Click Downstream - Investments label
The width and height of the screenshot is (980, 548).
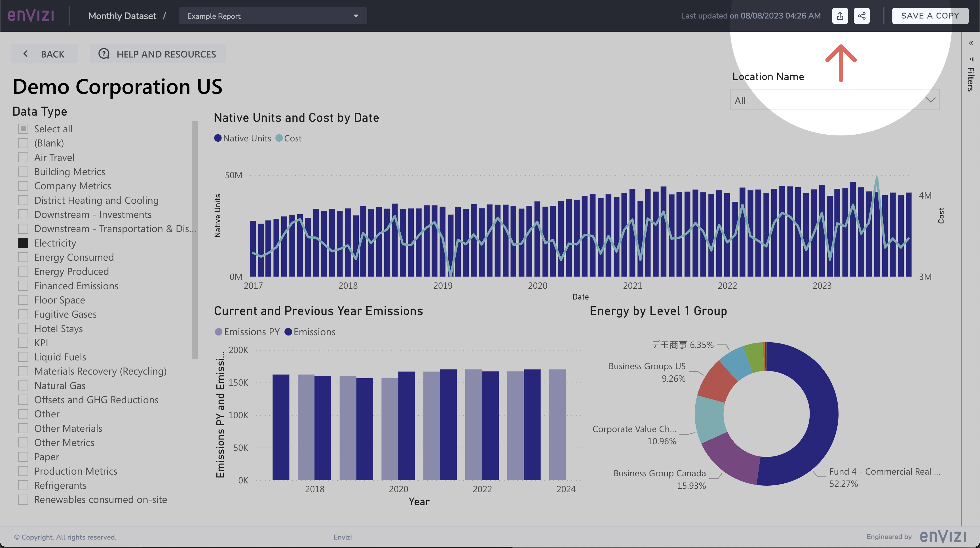pyautogui.click(x=93, y=214)
